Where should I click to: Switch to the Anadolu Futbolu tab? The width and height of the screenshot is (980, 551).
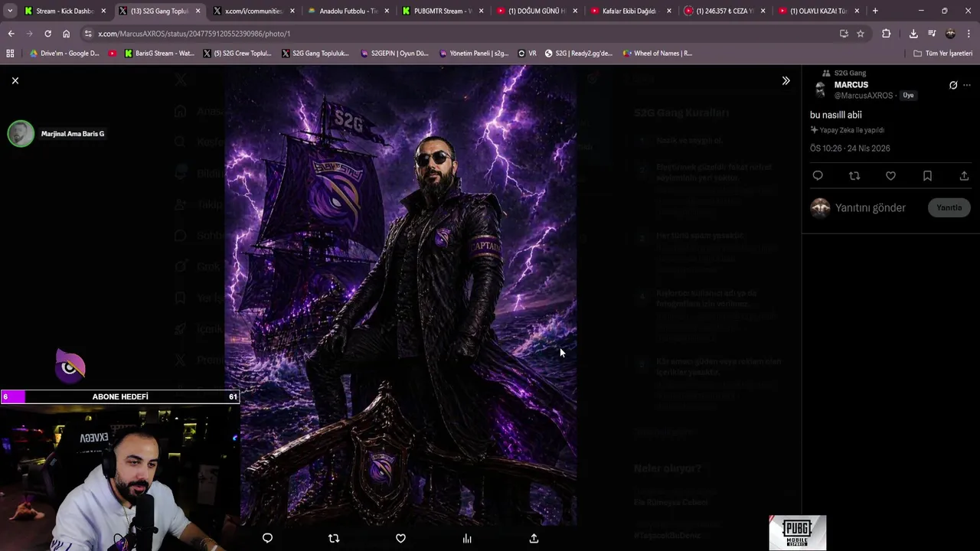pos(348,11)
